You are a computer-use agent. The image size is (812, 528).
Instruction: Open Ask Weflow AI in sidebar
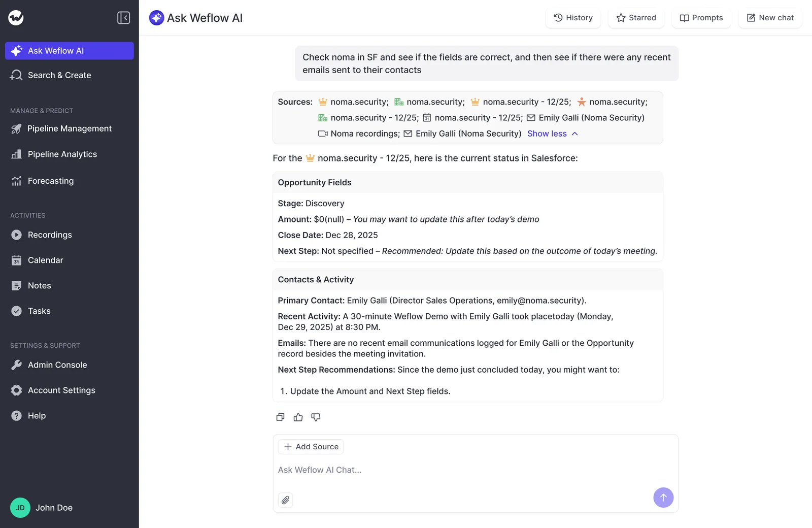(x=70, y=51)
